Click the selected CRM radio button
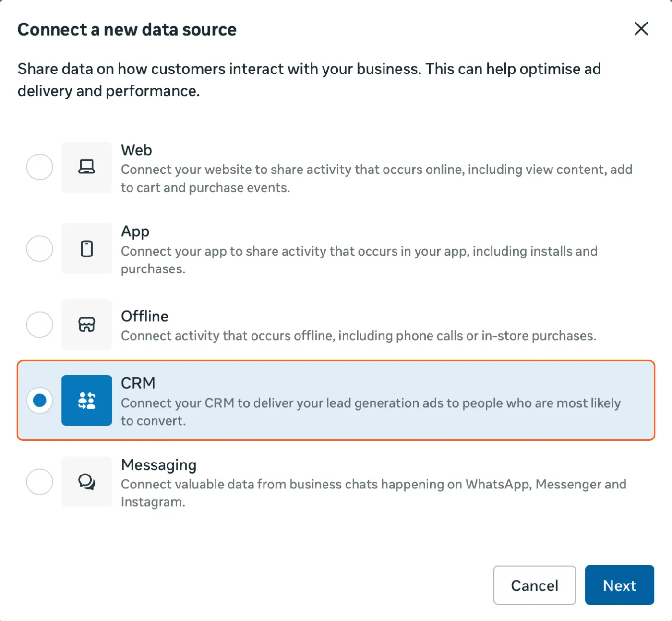 pyautogui.click(x=39, y=400)
